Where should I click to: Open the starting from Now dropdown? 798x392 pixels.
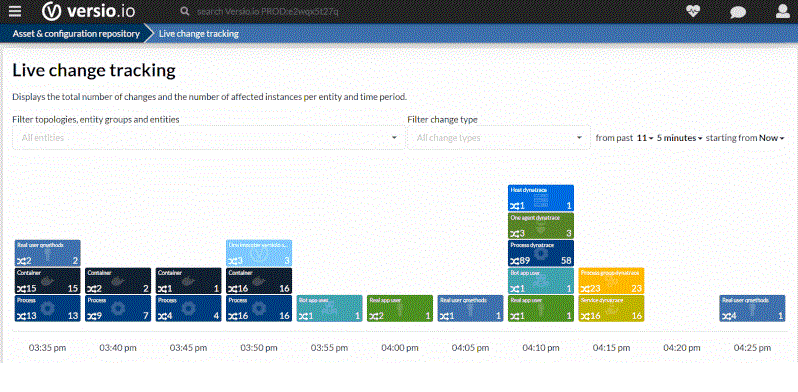click(x=772, y=138)
